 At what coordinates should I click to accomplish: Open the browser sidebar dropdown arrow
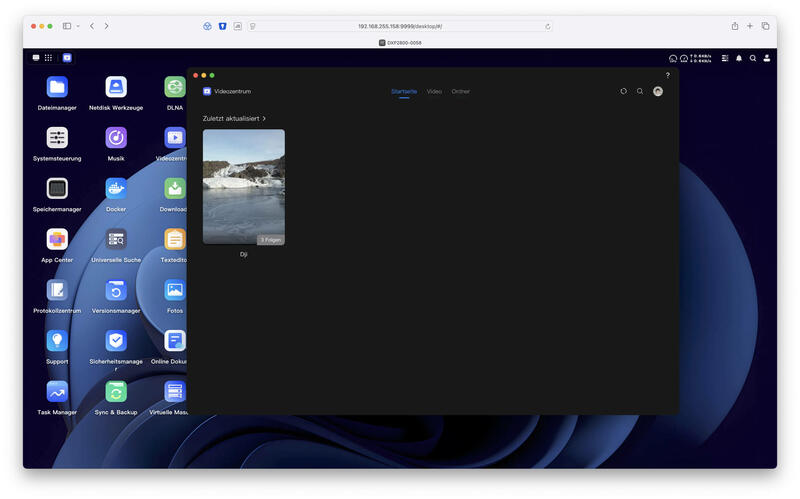[78, 26]
